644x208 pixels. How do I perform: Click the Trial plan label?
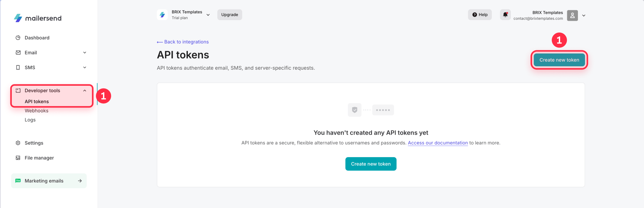pos(180,18)
